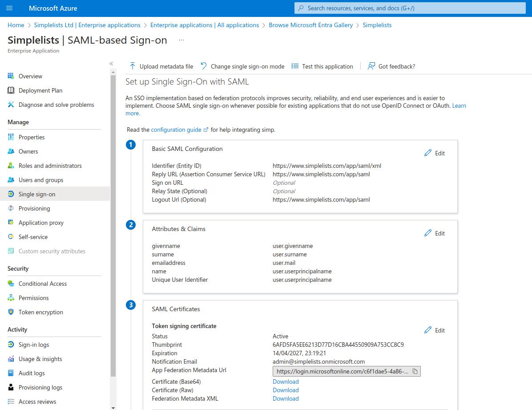
Task: Open the configuration guide link
Action: (179, 130)
